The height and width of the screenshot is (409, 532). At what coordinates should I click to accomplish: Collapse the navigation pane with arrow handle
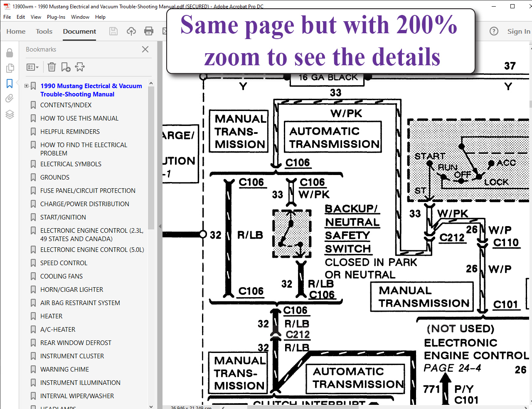[160, 227]
